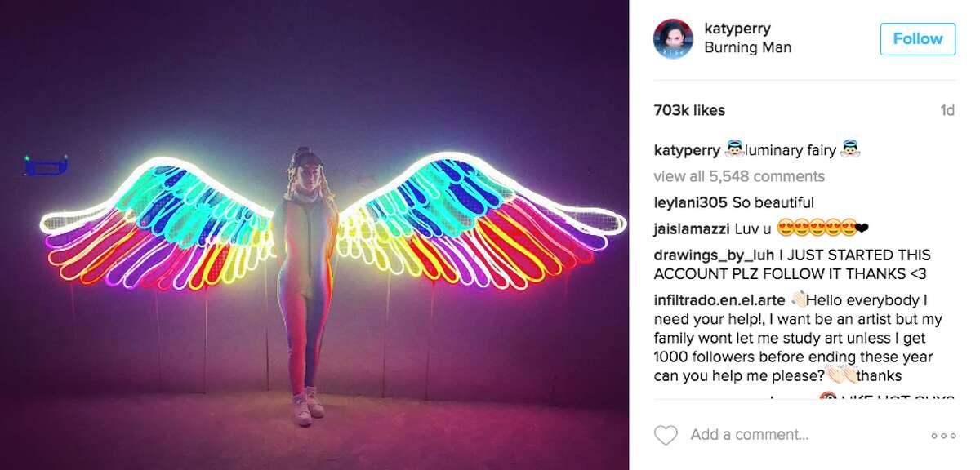Image resolution: width=980 pixels, height=470 pixels.
Task: Open the Burning Man location link
Action: [x=747, y=47]
